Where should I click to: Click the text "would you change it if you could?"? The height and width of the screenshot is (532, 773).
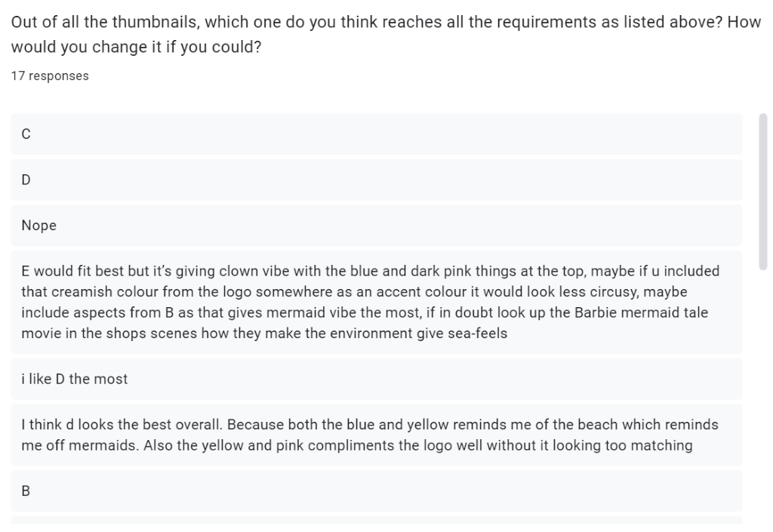pyautogui.click(x=136, y=47)
